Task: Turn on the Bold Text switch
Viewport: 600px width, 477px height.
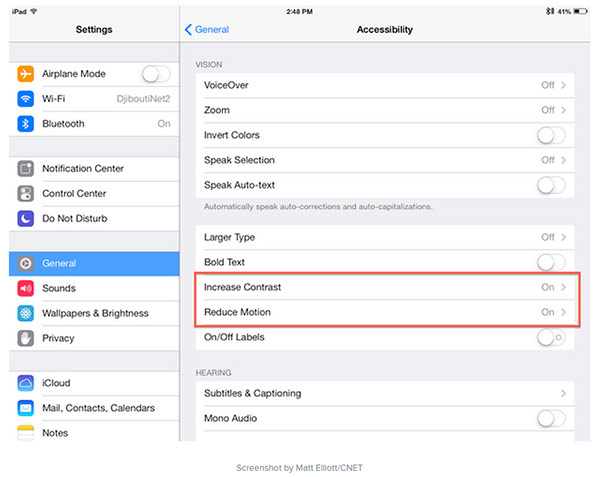Action: pos(551,262)
